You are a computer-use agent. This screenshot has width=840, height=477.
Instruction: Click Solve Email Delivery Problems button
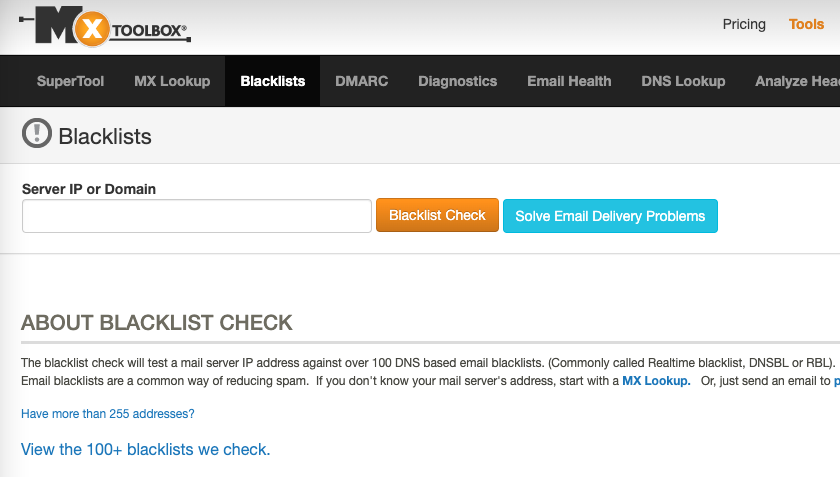pyautogui.click(x=610, y=216)
